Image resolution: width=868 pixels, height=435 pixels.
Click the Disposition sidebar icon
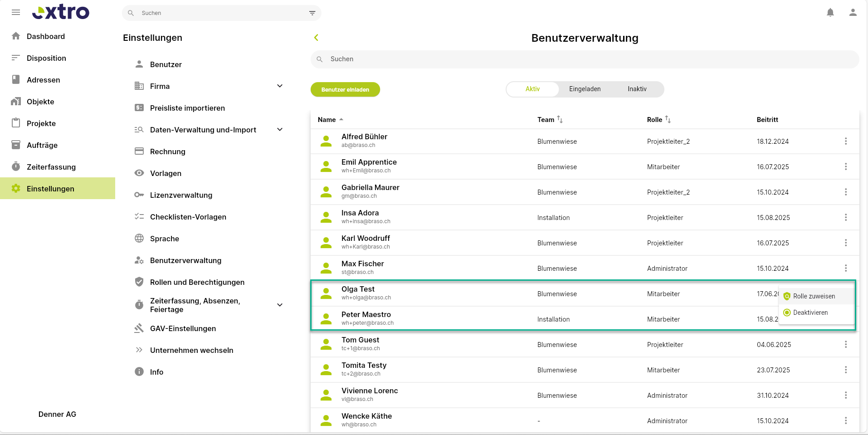point(16,58)
